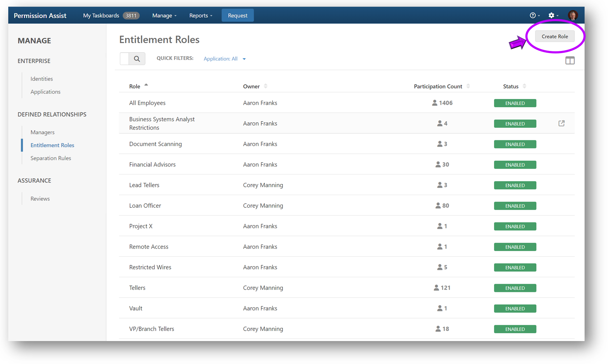Click the Loan Officer ENABLED status badge
This screenshot has width=609, height=364.
(515, 206)
